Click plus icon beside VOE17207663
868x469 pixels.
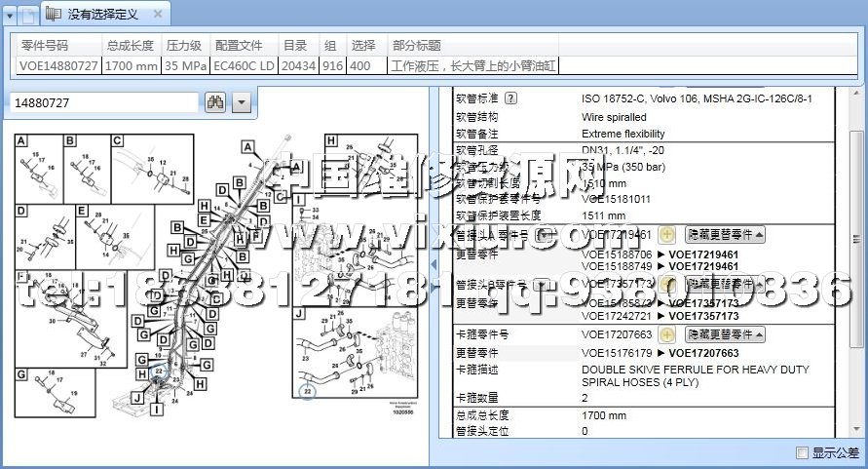coord(666,334)
